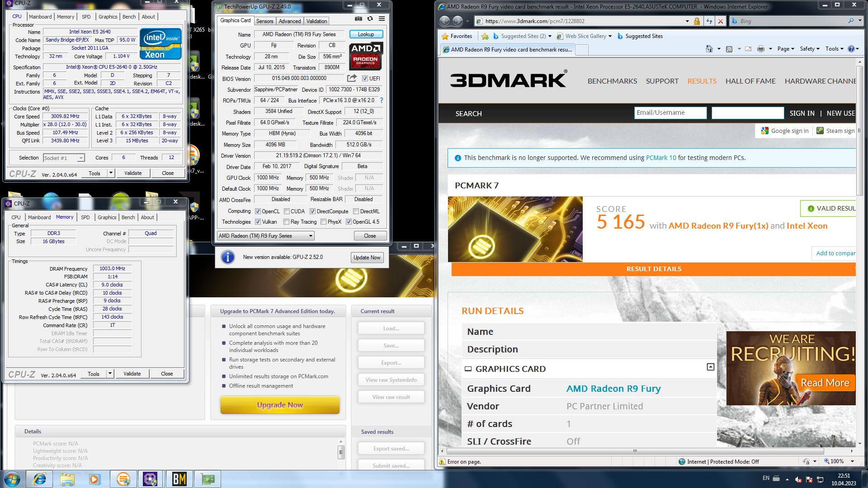868x488 pixels.
Task: Collapse the GRAPHICS CARD section expander
Action: point(710,367)
